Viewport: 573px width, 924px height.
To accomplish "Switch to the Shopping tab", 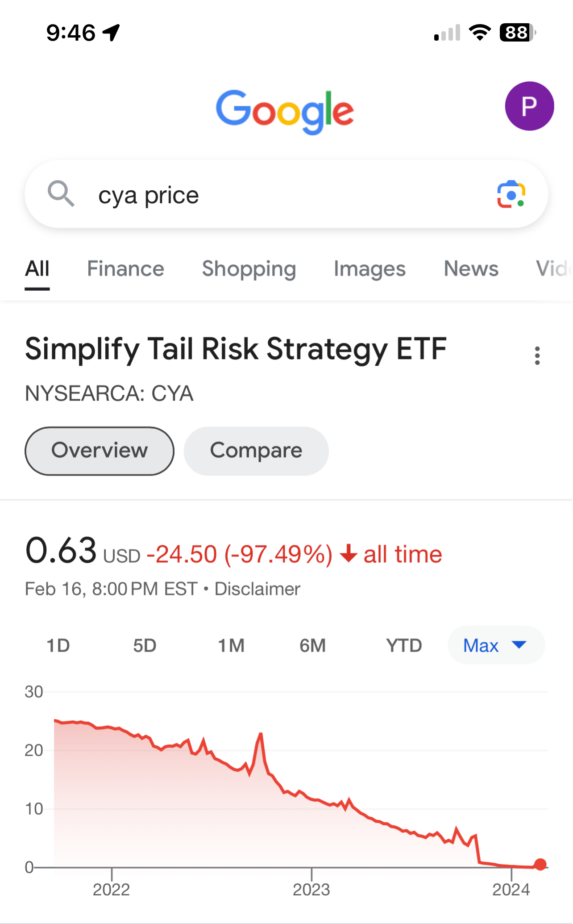I will coord(249,269).
